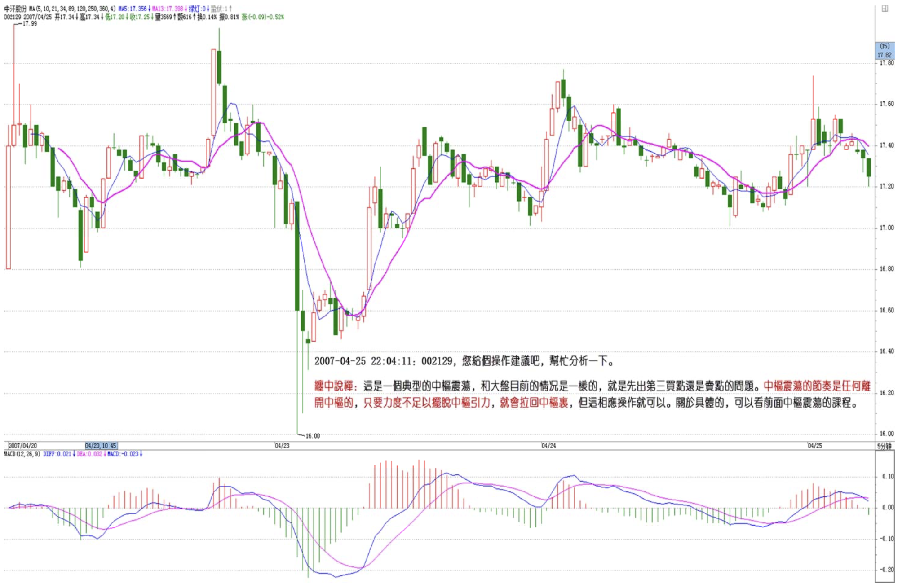Image resolution: width=902 pixels, height=588 pixels.
Task: Click the red 缠中说禅 annotation text
Action: click(335, 386)
